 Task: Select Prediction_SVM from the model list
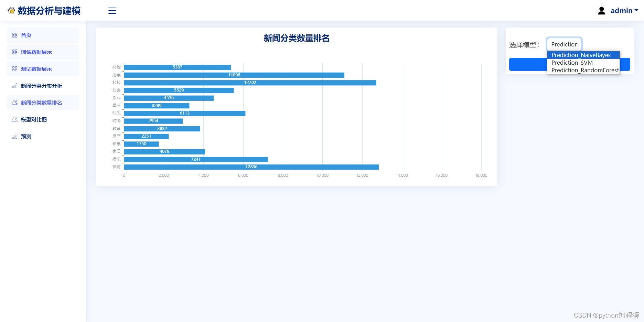click(572, 63)
